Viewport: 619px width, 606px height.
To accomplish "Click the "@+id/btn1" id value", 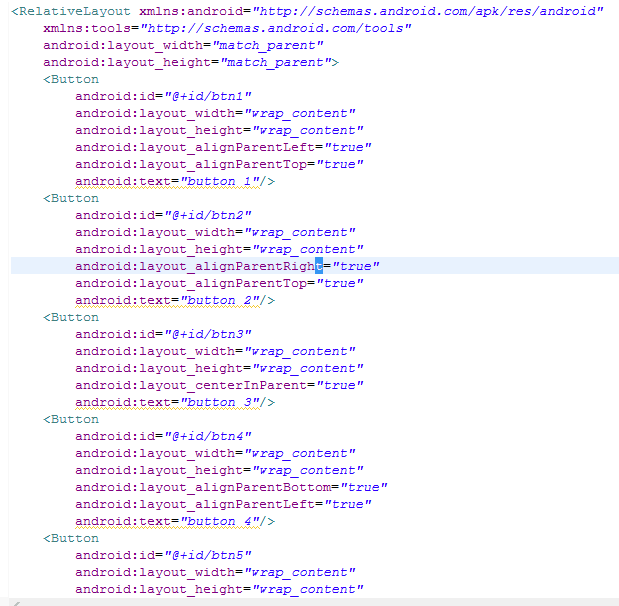I will [x=208, y=96].
